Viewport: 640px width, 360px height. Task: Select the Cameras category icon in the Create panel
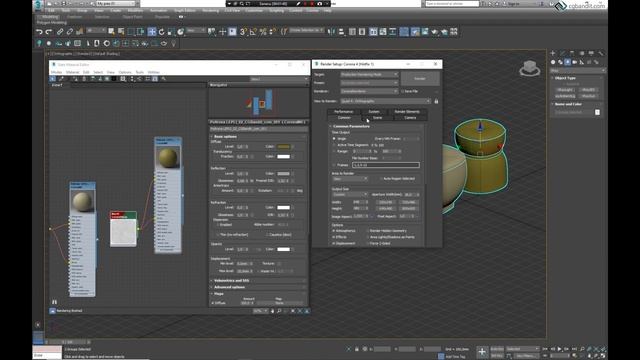click(574, 62)
